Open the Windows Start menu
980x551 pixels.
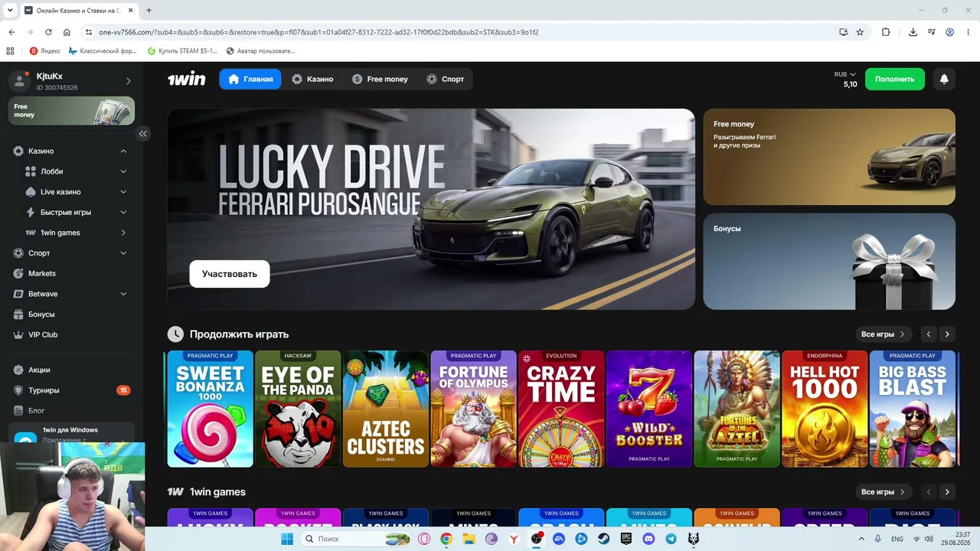(287, 539)
